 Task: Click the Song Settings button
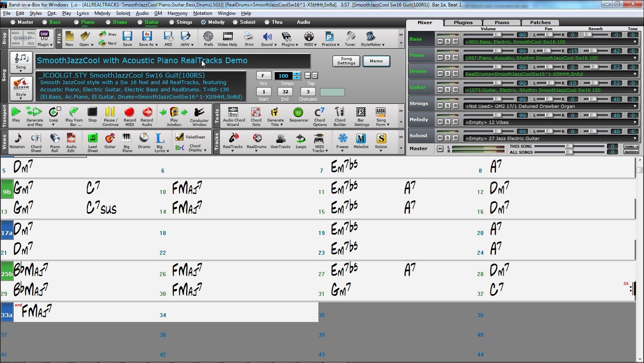[x=346, y=61]
